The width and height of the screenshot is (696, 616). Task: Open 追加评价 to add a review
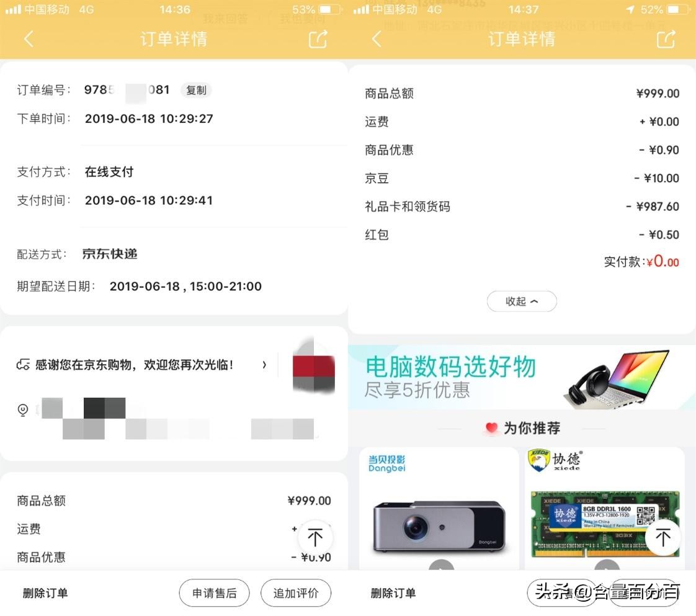(x=296, y=592)
